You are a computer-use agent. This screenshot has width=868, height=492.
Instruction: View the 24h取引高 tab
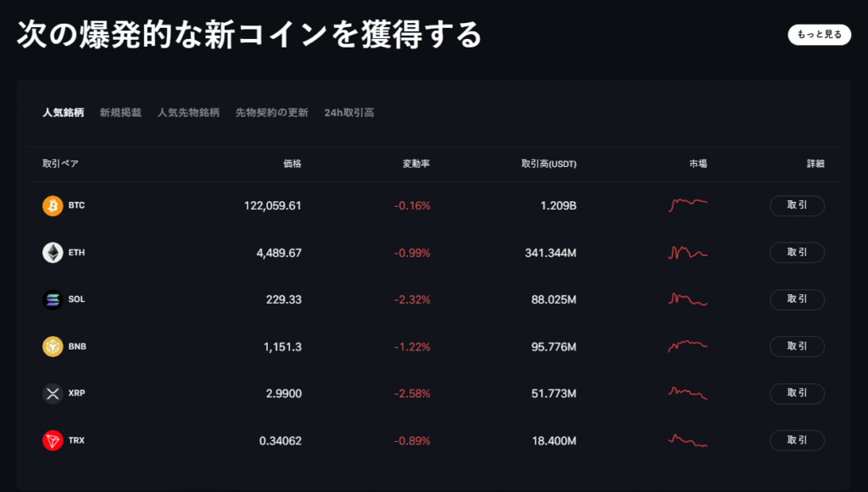350,112
